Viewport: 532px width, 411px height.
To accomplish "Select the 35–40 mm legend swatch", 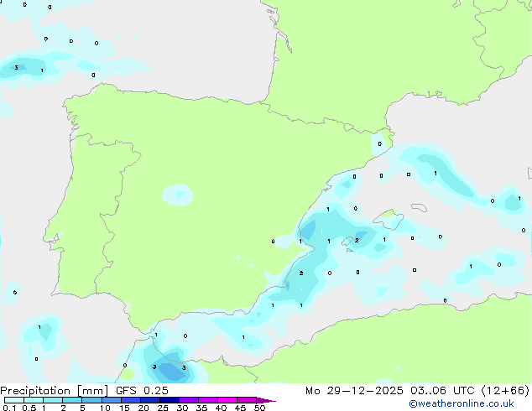I will click(208, 400).
